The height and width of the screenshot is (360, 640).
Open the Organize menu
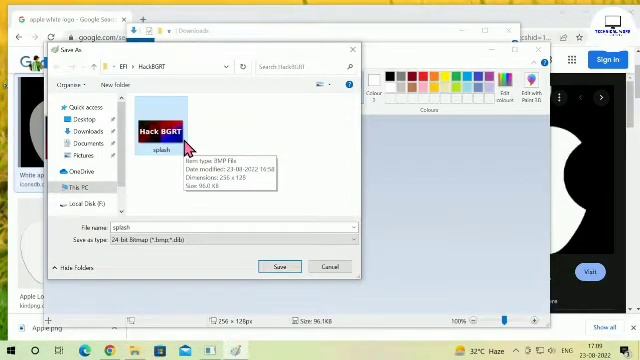(71, 85)
